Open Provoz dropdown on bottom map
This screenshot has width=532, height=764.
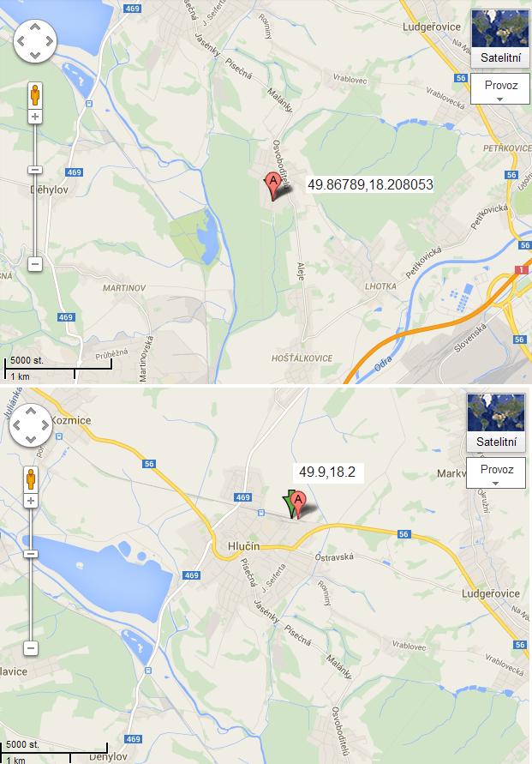(496, 472)
